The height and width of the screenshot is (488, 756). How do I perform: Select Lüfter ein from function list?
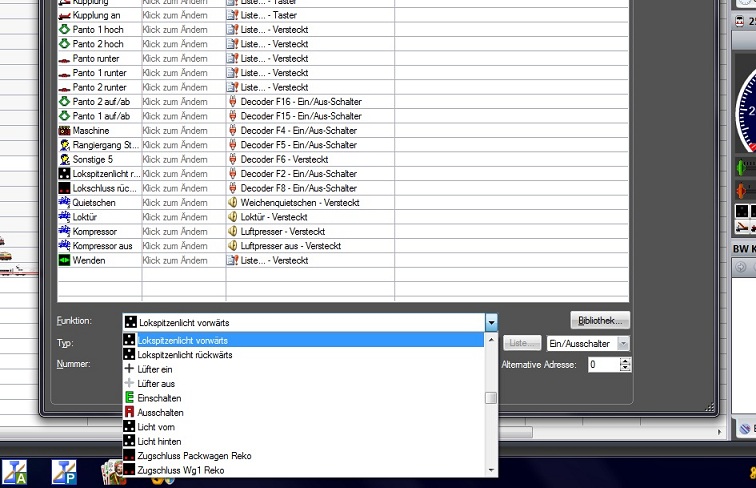tap(155, 369)
